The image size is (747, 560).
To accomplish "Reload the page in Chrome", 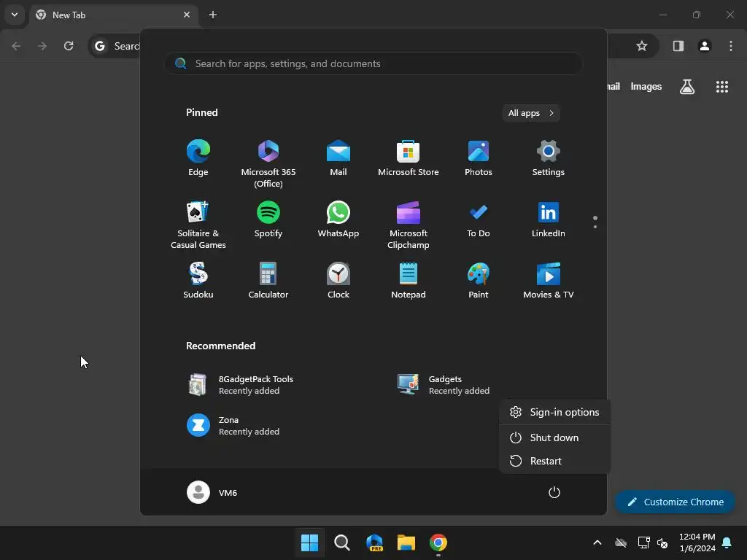I will click(69, 46).
